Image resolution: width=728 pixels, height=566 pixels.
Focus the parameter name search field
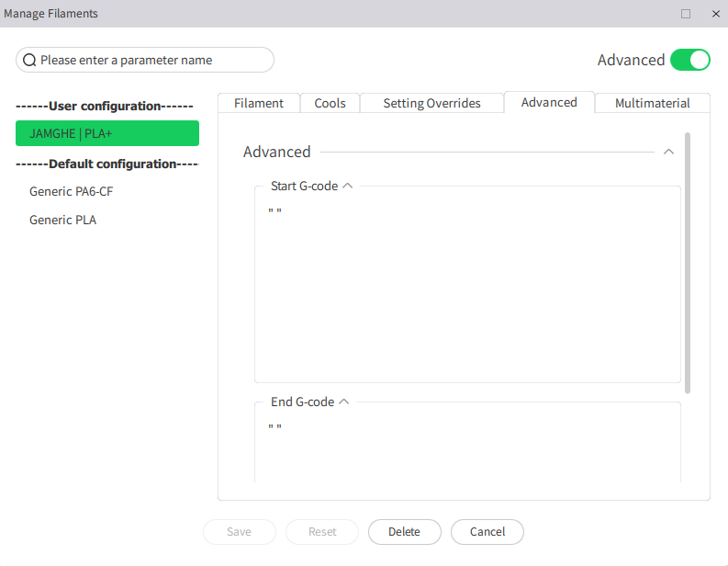click(145, 60)
